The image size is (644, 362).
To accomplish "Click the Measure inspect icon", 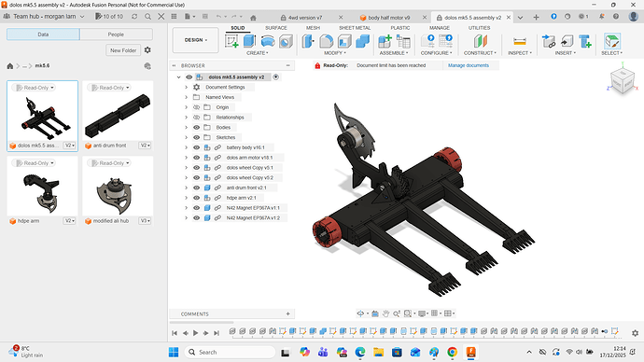I will click(x=520, y=41).
